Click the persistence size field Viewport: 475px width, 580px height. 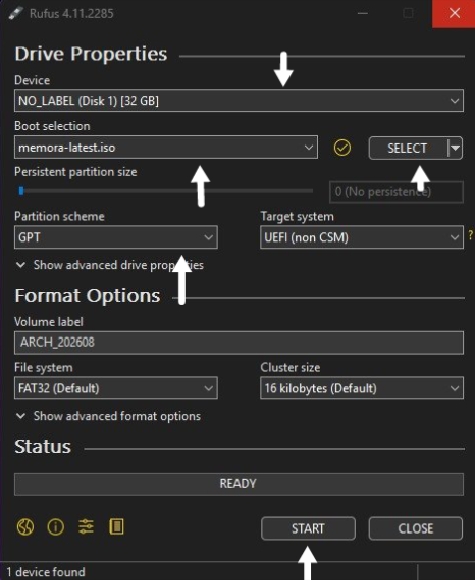click(x=396, y=192)
